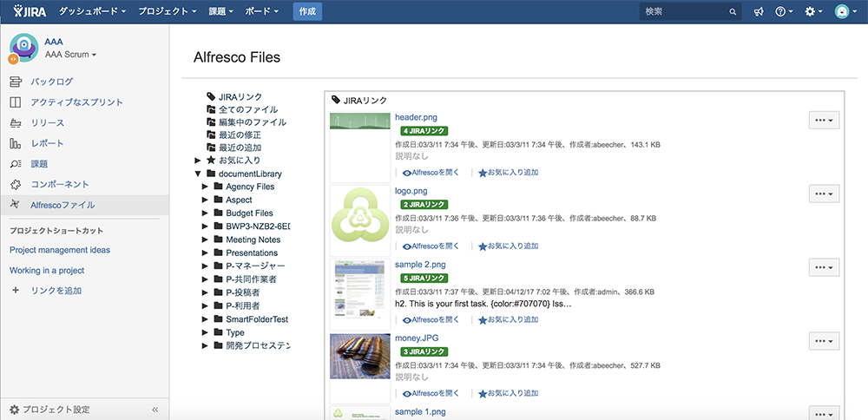
Task: Click the backlog icon in the sidebar
Action: (x=16, y=82)
